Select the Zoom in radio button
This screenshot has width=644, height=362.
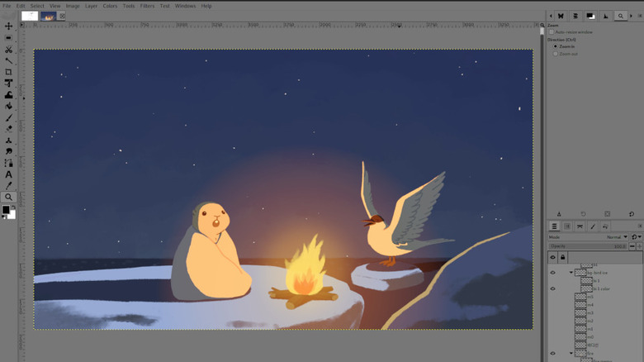click(556, 46)
